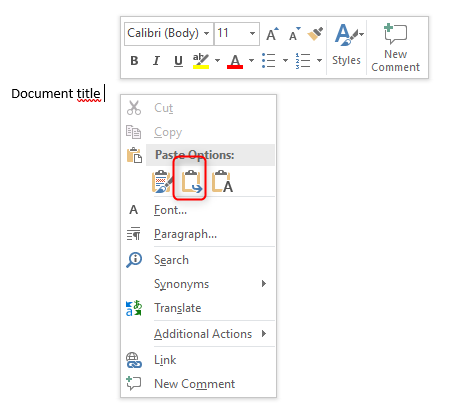Screen dimensions: 450x406
Task: Pick the Keep Text Only paste icon
Action: pyautogui.click(x=222, y=181)
